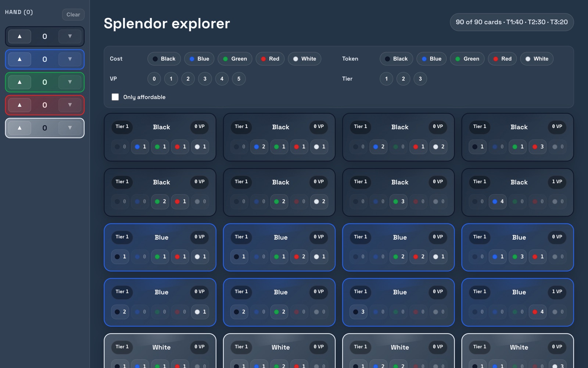Filter by Blue token
The image size is (588, 368).
(431, 59)
